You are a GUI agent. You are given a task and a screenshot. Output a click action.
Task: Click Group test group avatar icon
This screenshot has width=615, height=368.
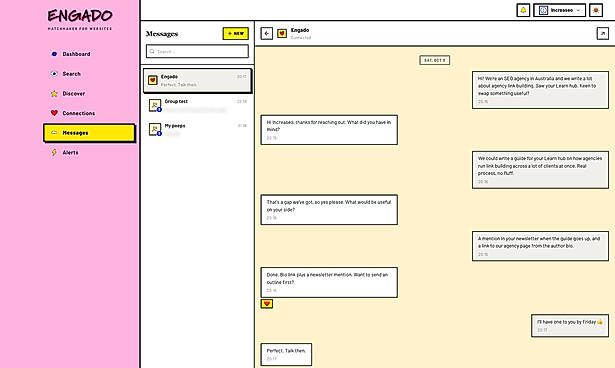[x=155, y=105]
